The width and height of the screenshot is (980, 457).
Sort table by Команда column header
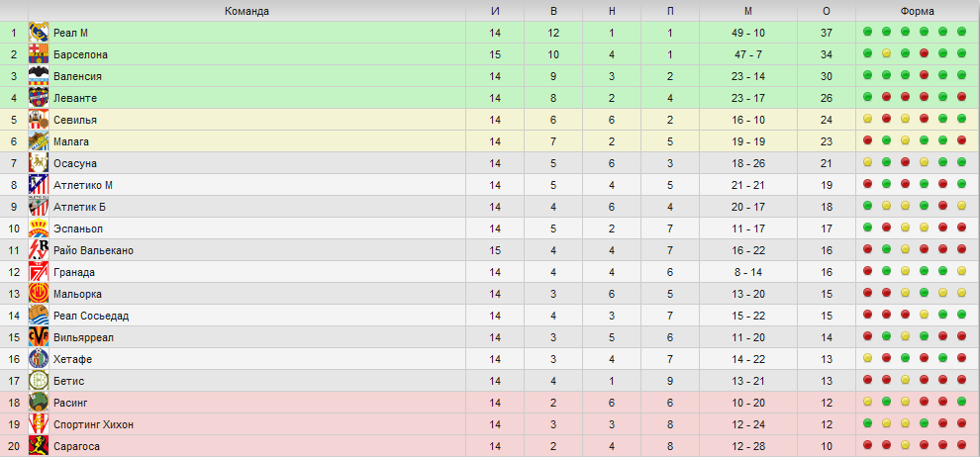(x=246, y=11)
